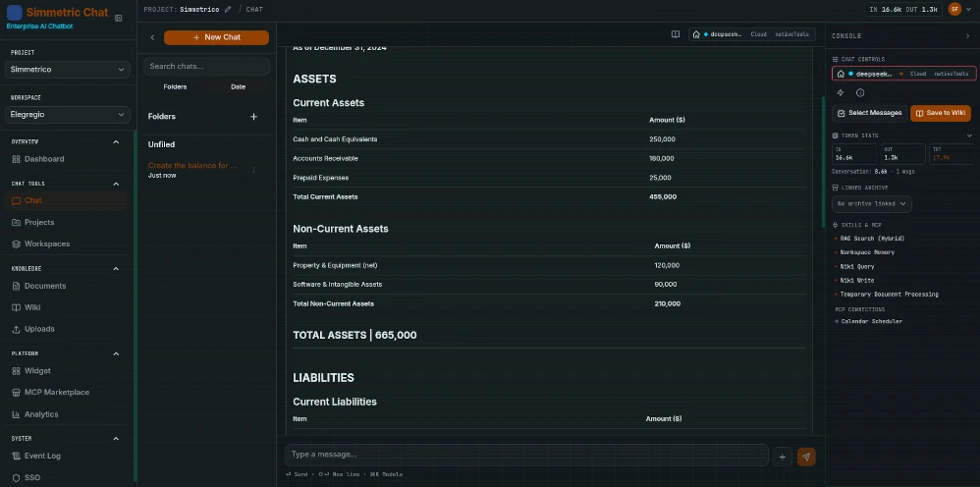
Task: Switch to the Folders tab
Action: click(175, 87)
